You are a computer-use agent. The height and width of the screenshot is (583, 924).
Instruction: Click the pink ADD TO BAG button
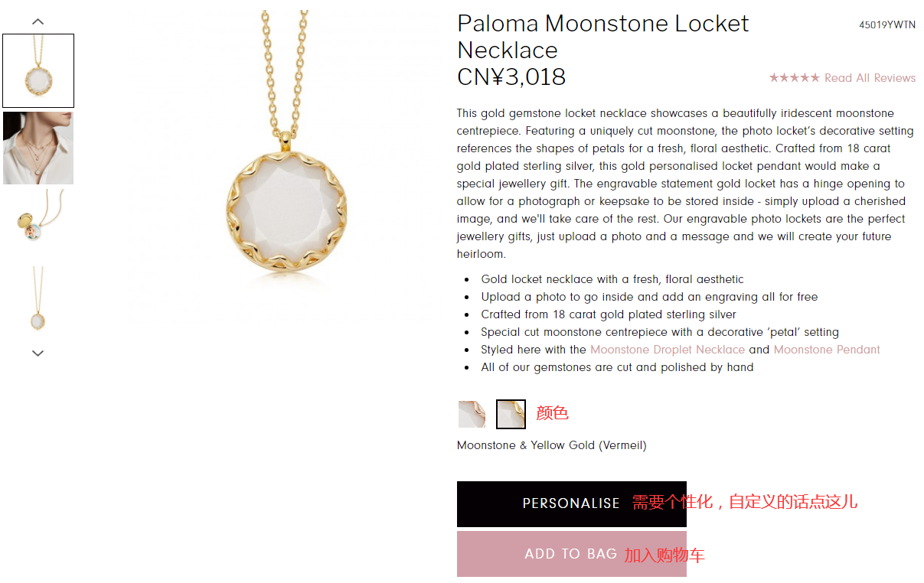point(571,554)
